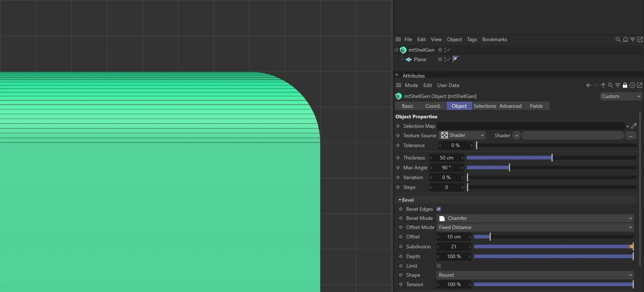Image resolution: width=644 pixels, height=292 pixels.
Task: Open the Bevel Mode Chamfer dropdown
Action: 535,218
